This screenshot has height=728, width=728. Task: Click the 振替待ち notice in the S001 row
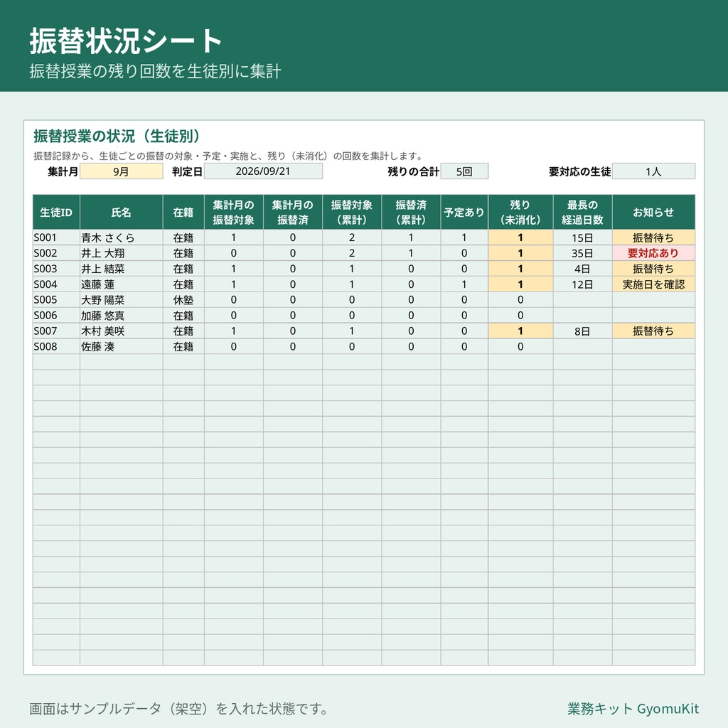coord(654,237)
